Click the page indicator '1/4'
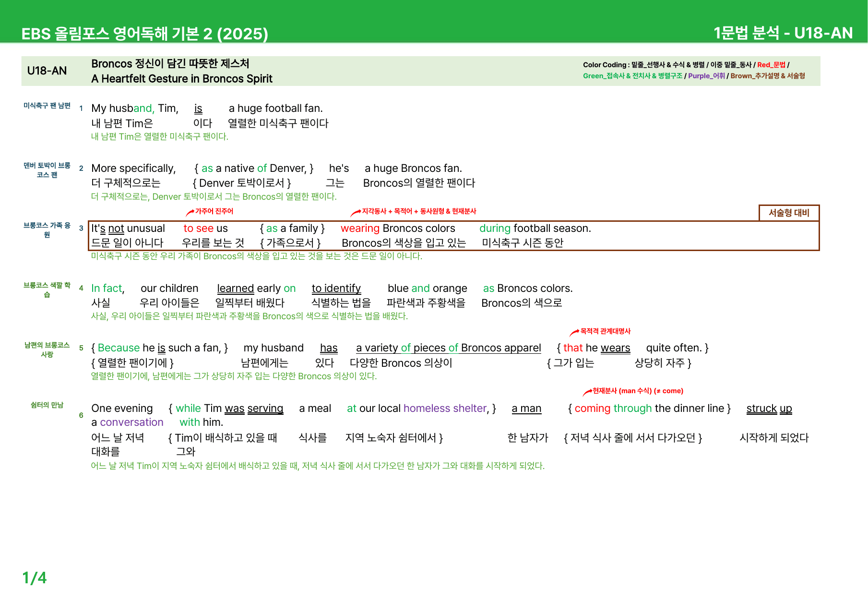The image size is (868, 614). (x=35, y=578)
